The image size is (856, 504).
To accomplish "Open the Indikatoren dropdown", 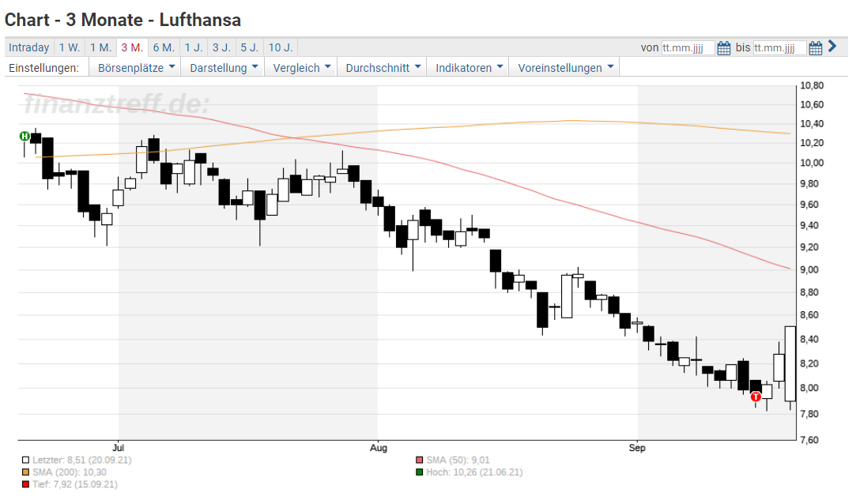I will tap(468, 68).
